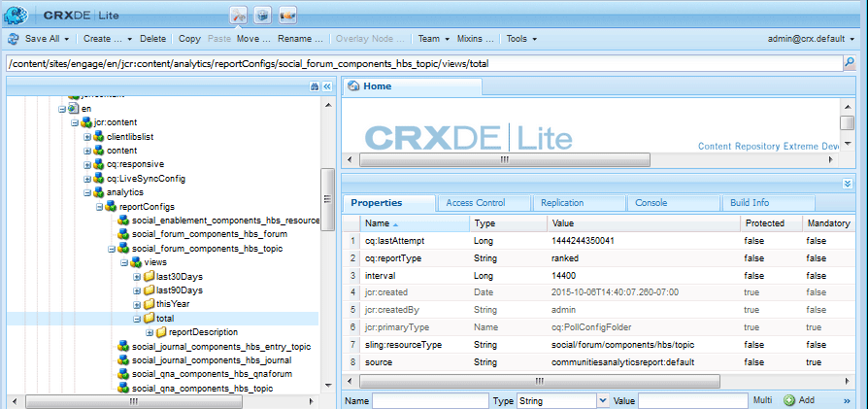Image resolution: width=868 pixels, height=409 pixels.
Task: Collapse the views node
Action: click(124, 263)
